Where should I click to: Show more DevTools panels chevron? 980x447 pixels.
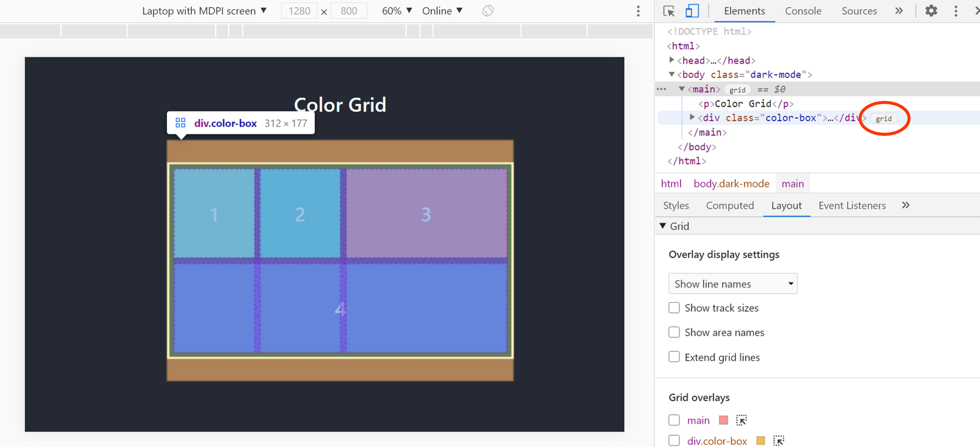pos(899,11)
